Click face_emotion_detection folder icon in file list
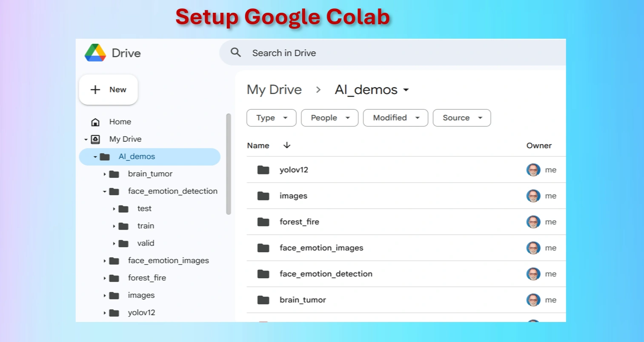Viewport: 644px width, 342px height. [263, 274]
